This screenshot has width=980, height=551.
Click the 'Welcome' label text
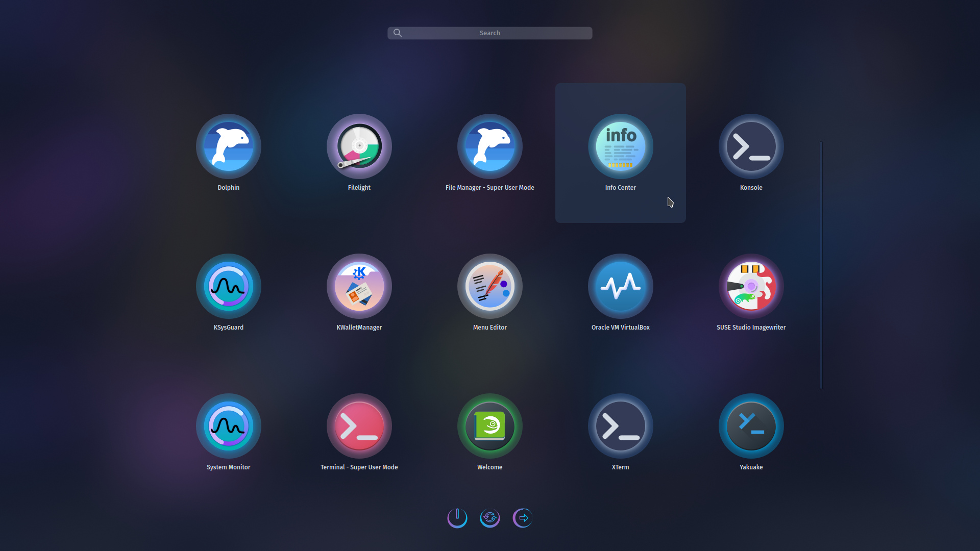tap(490, 467)
